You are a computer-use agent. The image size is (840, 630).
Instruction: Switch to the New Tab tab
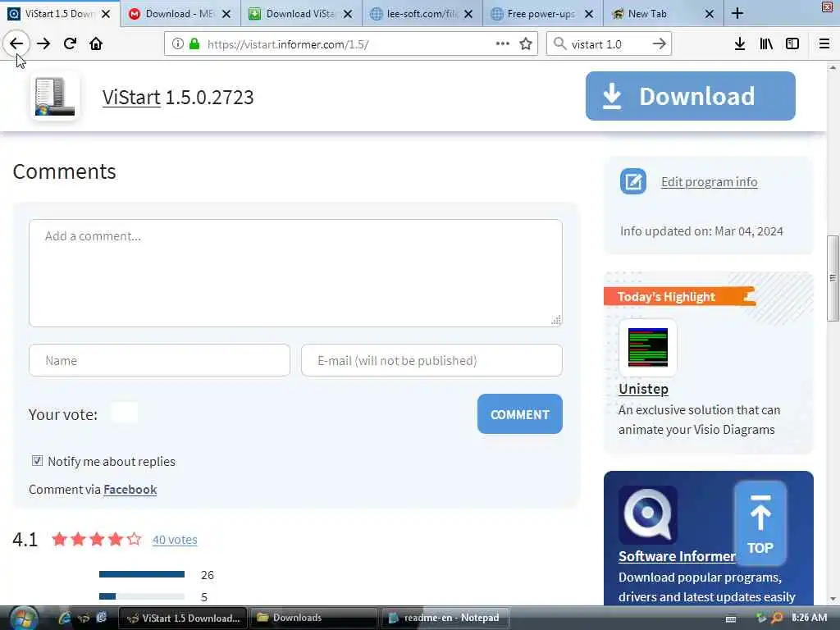pos(663,14)
